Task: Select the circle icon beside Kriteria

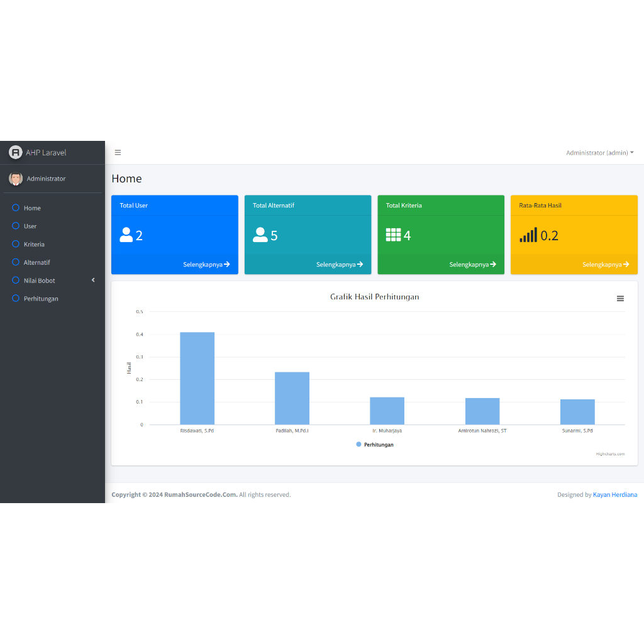Action: click(x=16, y=244)
